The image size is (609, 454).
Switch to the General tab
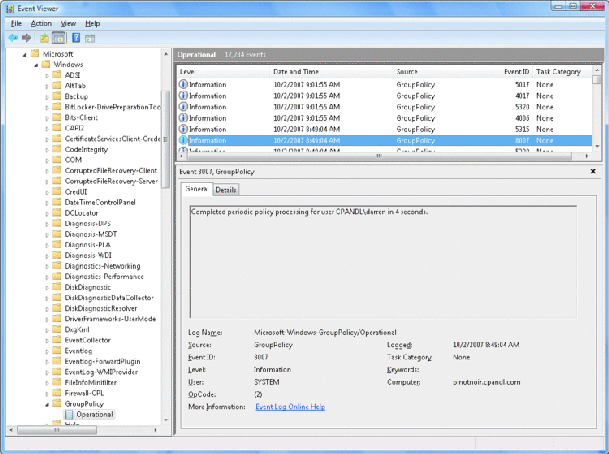[x=197, y=189]
